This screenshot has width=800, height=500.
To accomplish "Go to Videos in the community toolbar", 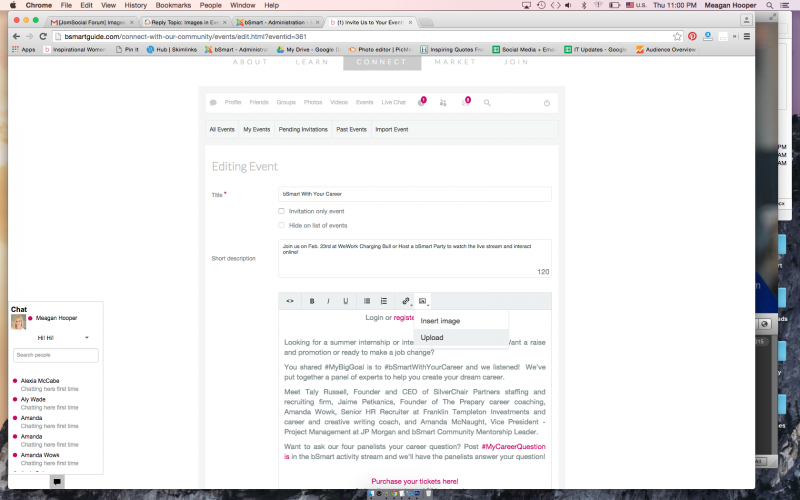I will click(x=339, y=103).
